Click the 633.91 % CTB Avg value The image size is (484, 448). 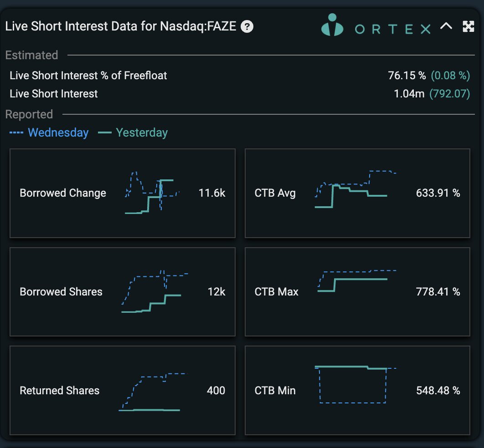point(438,193)
